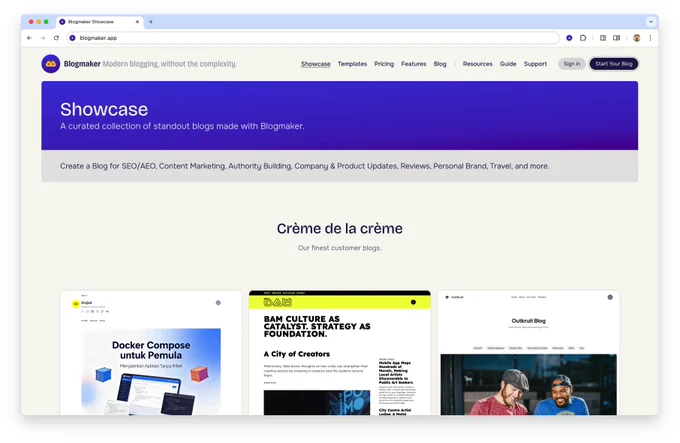Screen dimensions: 680x443
Task: Open the browser three-dot menu
Action: tap(650, 38)
